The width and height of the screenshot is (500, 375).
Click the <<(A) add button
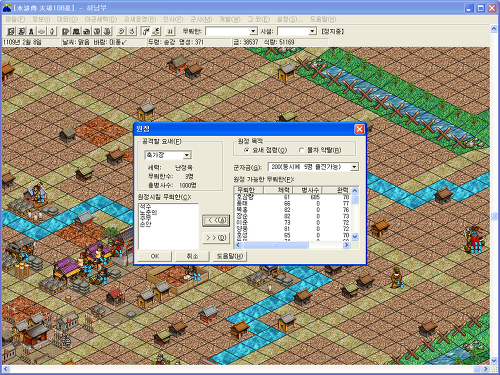216,221
